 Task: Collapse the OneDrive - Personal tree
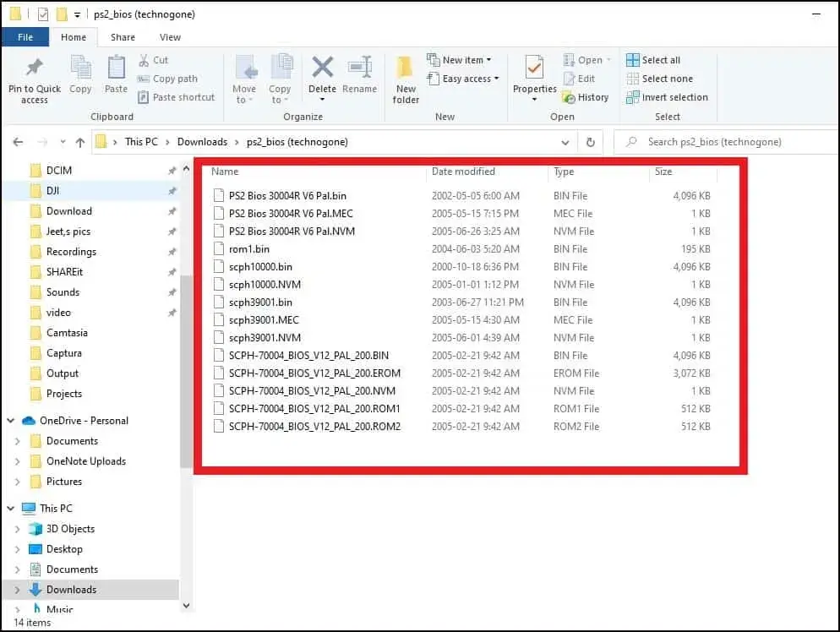coord(11,421)
